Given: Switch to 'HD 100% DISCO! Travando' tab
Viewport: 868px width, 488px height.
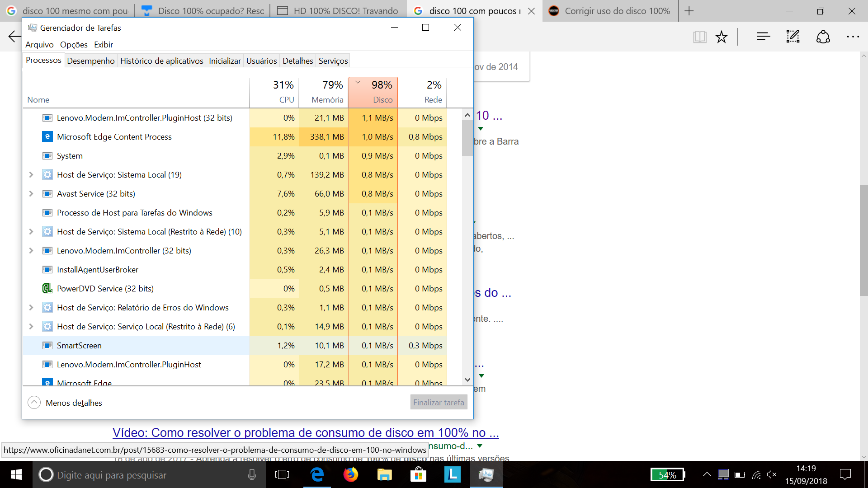Looking at the screenshot, I should (338, 11).
